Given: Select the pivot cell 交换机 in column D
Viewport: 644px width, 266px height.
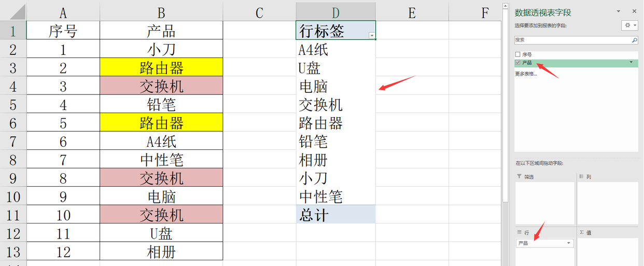Looking at the screenshot, I should click(x=336, y=104).
